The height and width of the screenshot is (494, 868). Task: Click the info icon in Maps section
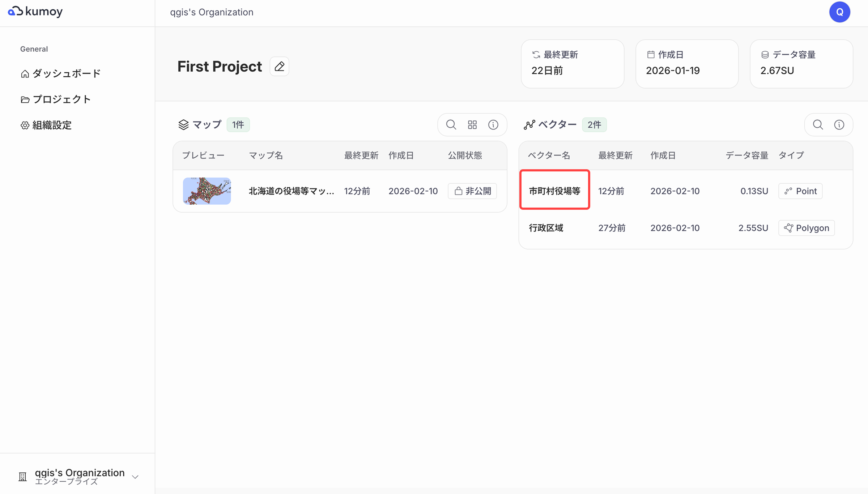[x=493, y=125]
